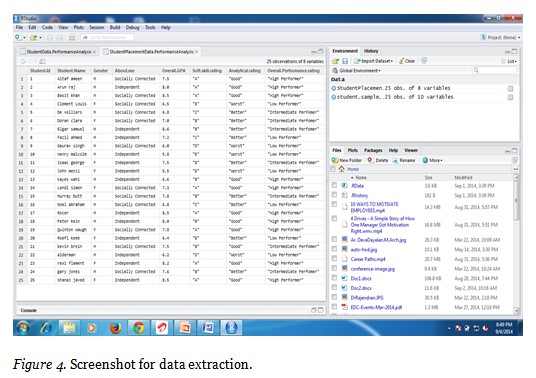Click the Home folder icon in Files pane
Screen dimensions: 536x378
(341, 169)
